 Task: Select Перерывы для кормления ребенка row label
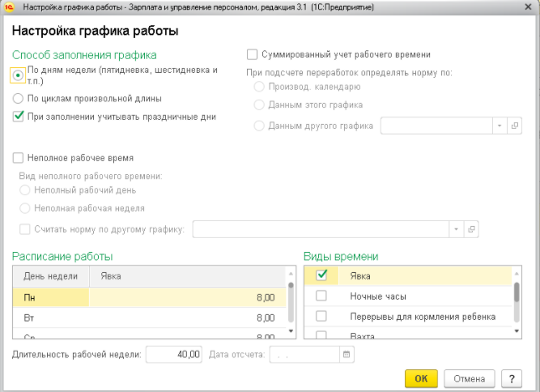(x=423, y=317)
